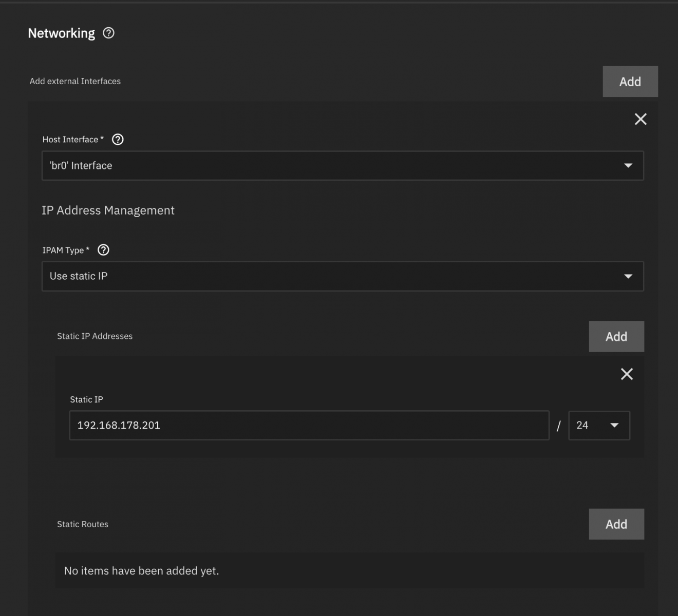Show help for Host Interface field
This screenshot has width=678, height=616.
tap(118, 140)
